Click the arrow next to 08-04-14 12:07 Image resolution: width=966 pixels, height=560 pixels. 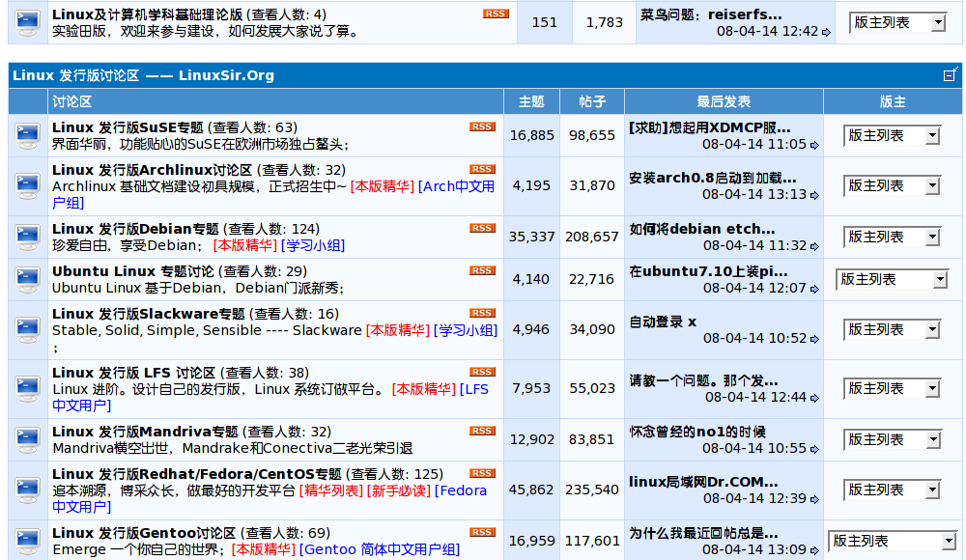coord(814,289)
